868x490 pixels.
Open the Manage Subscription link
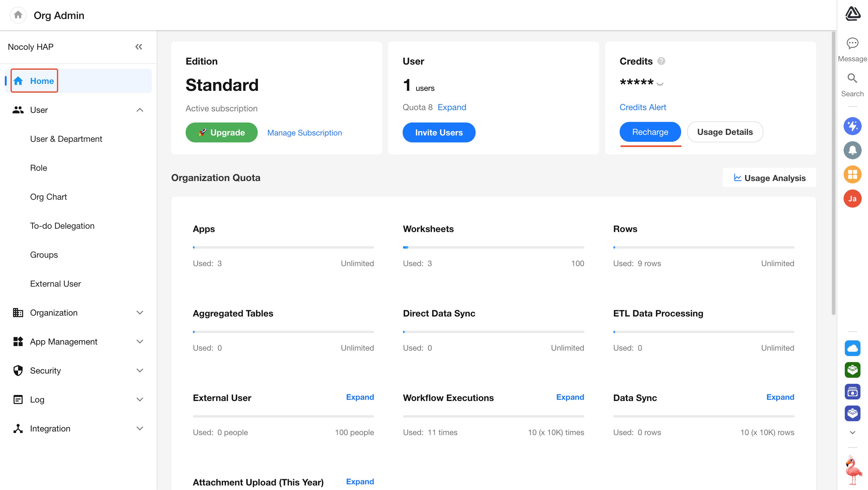(304, 132)
